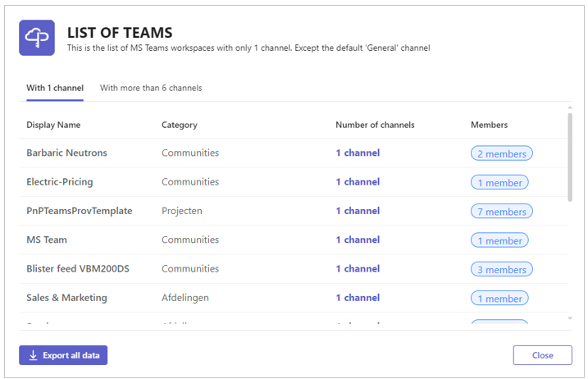Click Communities category in MS Team row

pyautogui.click(x=190, y=240)
